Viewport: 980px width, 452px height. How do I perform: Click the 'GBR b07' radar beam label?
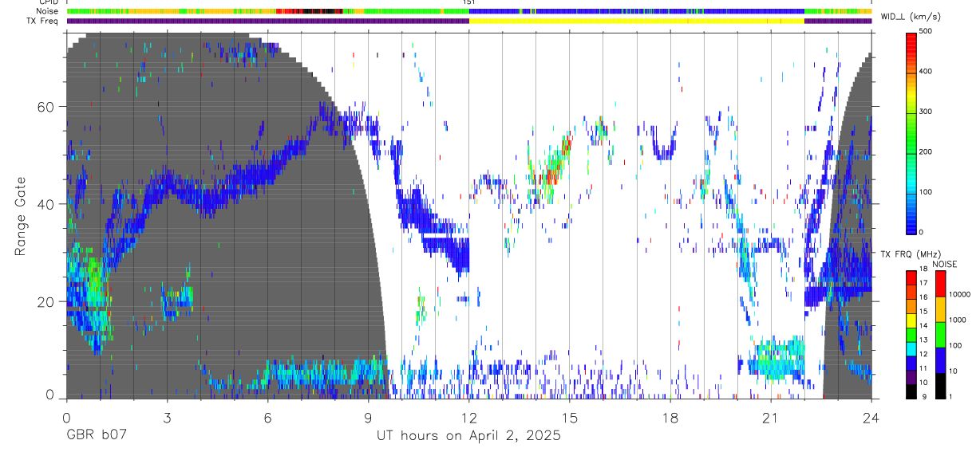(96, 436)
